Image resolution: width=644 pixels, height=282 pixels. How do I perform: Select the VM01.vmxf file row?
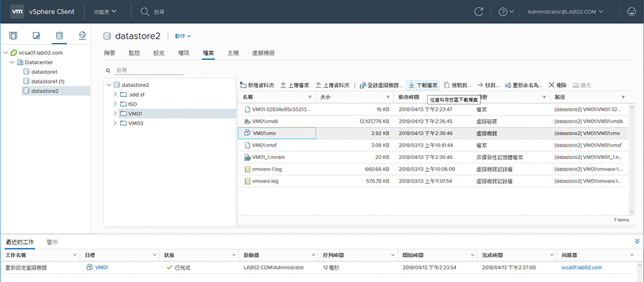(433, 146)
